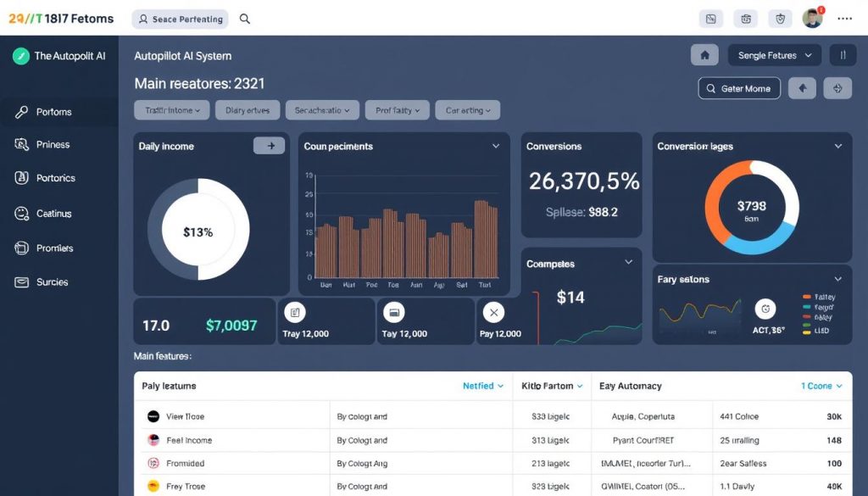Click the Geter Mome button

pos(738,88)
